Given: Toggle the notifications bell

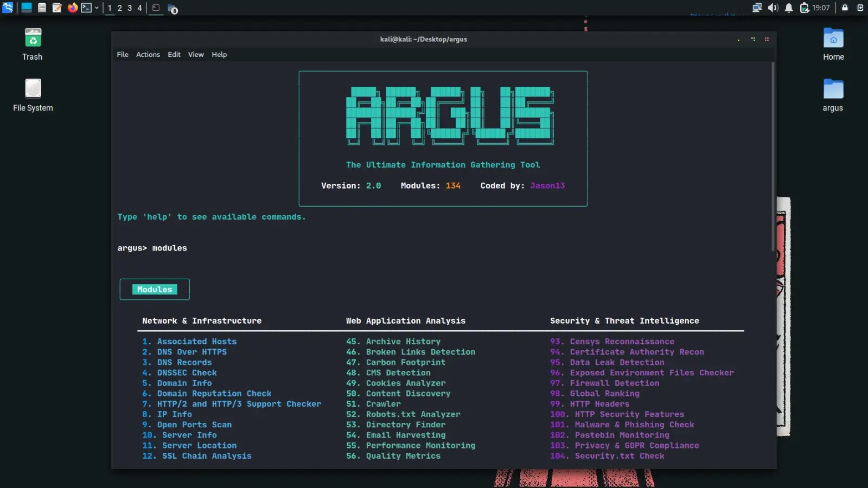Looking at the screenshot, I should pos(789,7).
